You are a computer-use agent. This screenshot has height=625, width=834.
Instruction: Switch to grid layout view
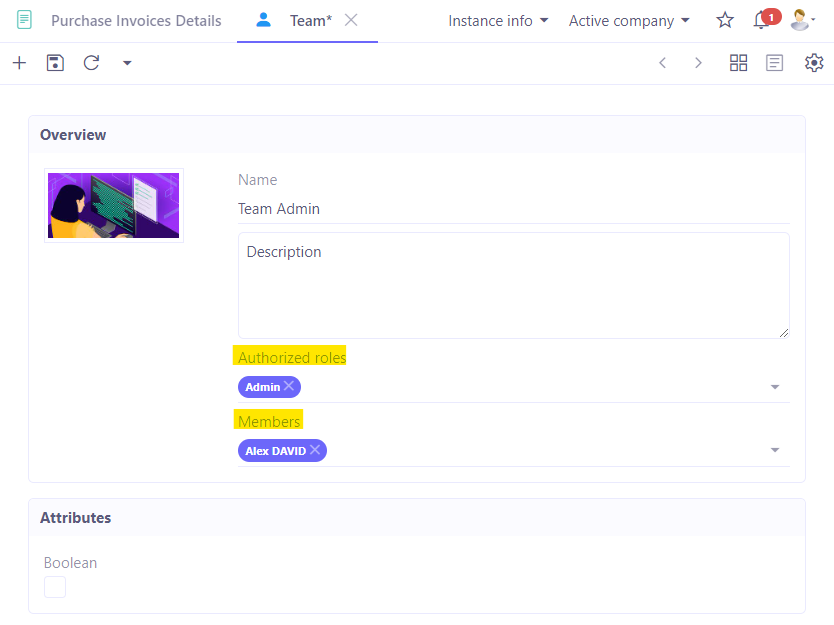click(738, 62)
